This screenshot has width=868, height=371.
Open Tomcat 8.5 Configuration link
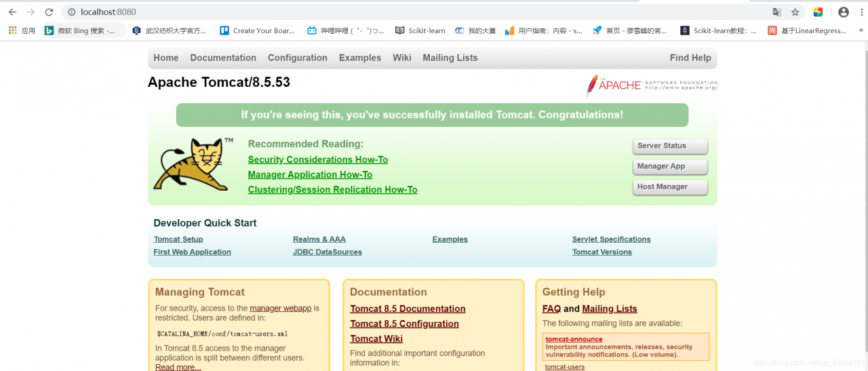405,324
